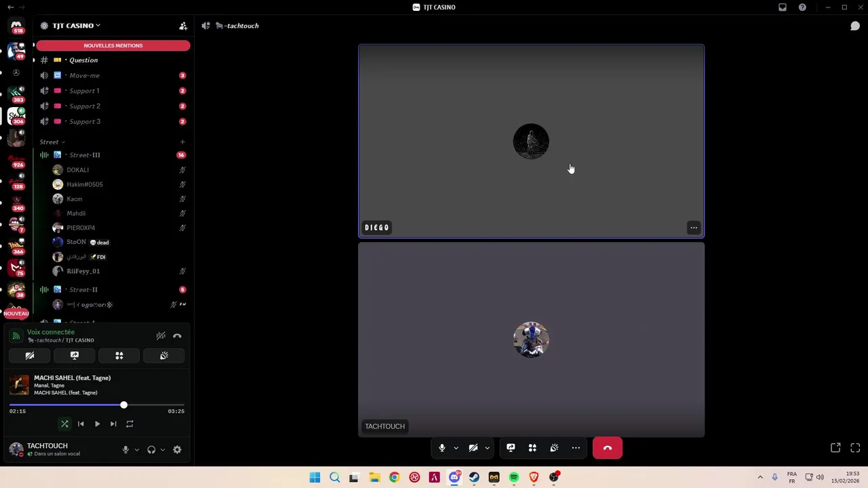868x488 pixels.
Task: Launch activities from the sidebar voice panel
Action: pyautogui.click(x=119, y=356)
